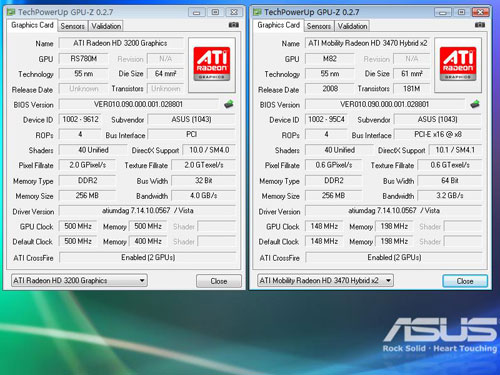Click Shaders value 40 Unified in left window

tap(93, 150)
